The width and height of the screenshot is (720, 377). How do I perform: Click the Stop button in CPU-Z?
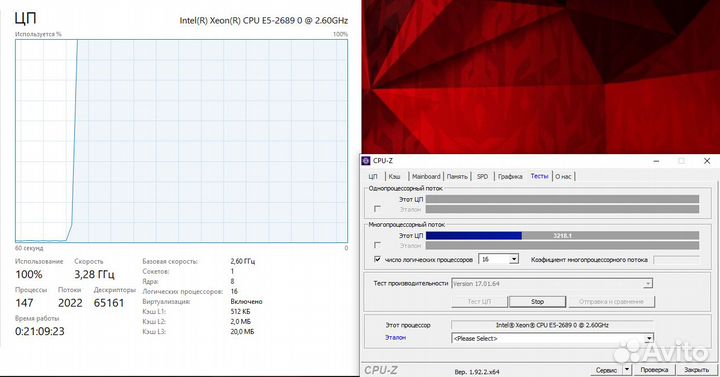(x=537, y=302)
